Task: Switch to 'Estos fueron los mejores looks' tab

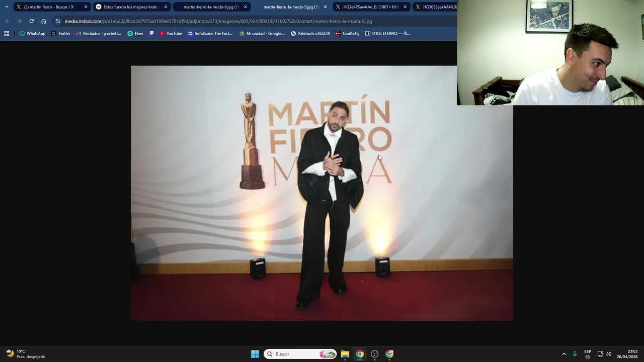Action: click(131, 7)
